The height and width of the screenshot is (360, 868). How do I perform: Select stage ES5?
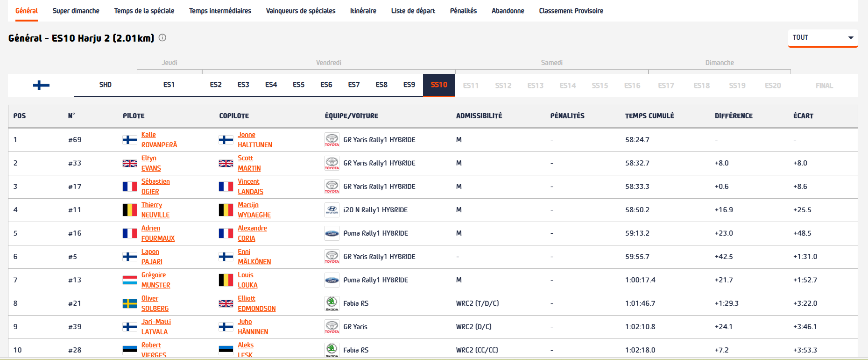coord(299,85)
